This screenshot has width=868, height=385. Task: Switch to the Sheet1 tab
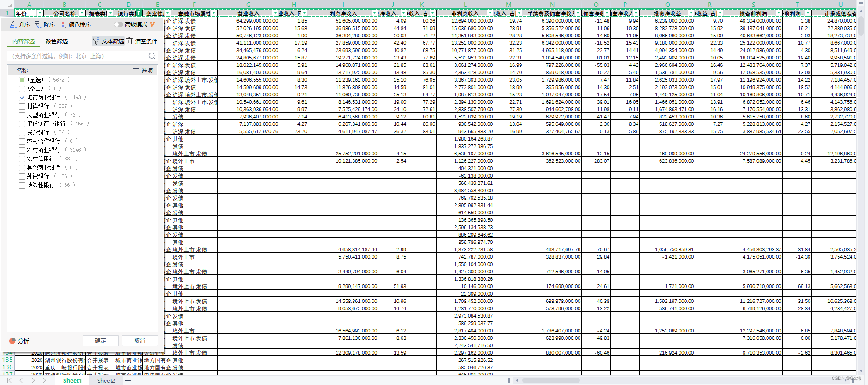[x=72, y=380]
